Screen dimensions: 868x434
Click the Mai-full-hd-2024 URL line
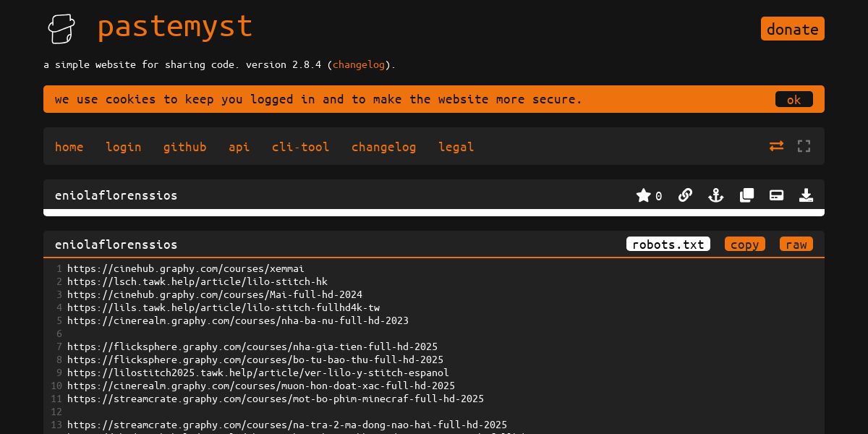tap(215, 294)
